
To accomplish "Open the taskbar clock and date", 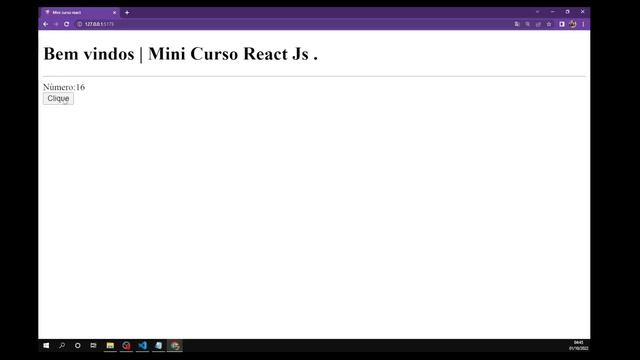I will click(x=578, y=346).
